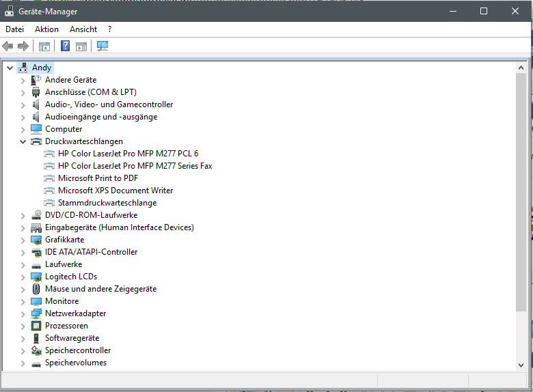Expand the Grafikkarte category
Image resolution: width=533 pixels, height=392 pixels.
(23, 240)
